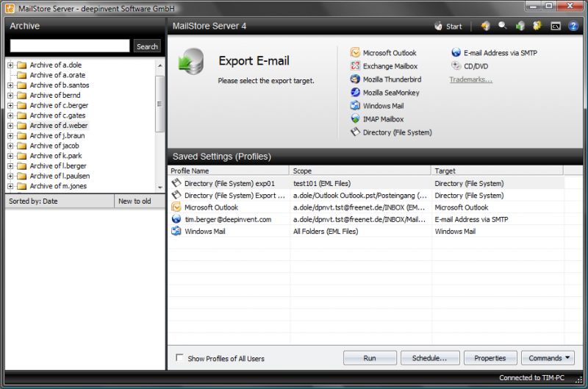Screen dimensions: 588x389
Task: Choose Exchange Mailbox as export target
Action: [x=384, y=66]
